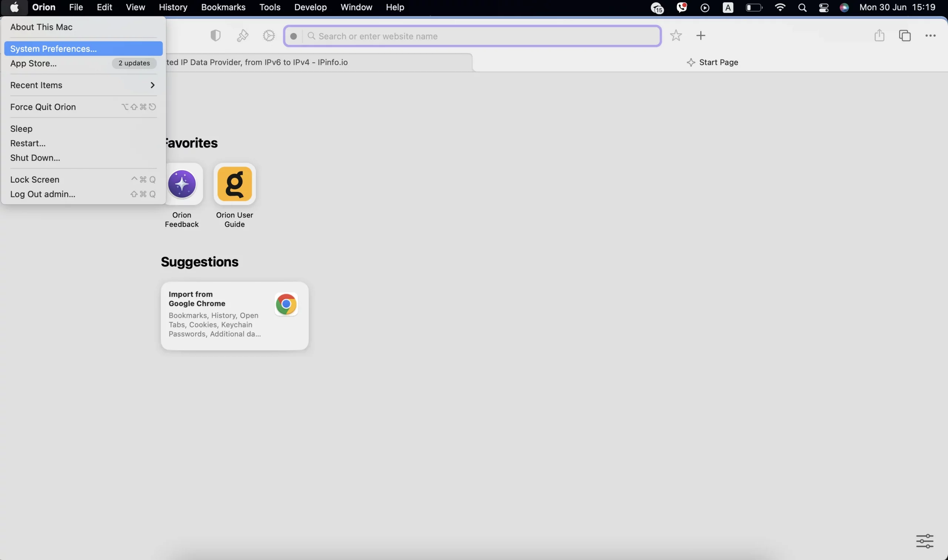
Task: Choose System Preferences… menu entry
Action: coord(83,49)
